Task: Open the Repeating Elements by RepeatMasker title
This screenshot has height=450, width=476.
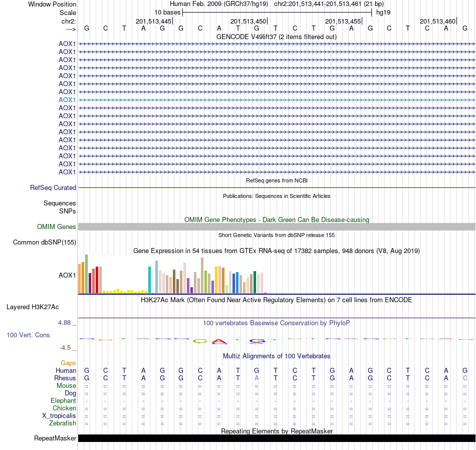Action: [277, 431]
